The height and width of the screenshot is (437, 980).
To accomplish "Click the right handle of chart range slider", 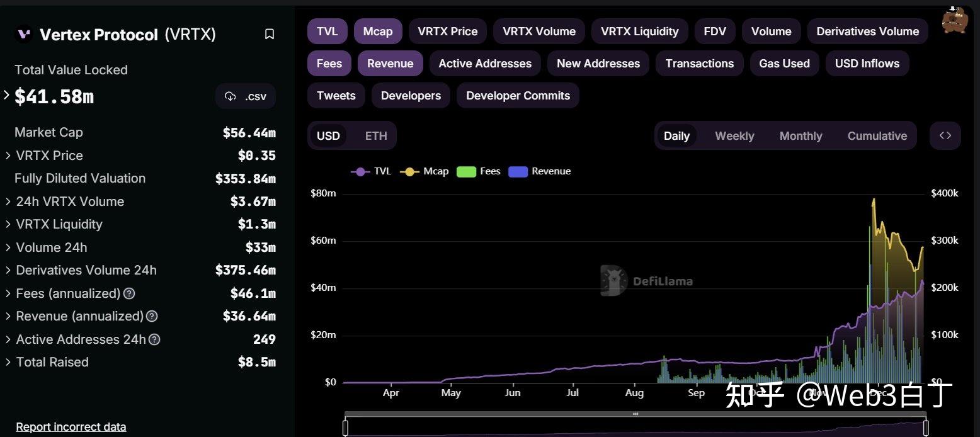I will [x=926, y=428].
